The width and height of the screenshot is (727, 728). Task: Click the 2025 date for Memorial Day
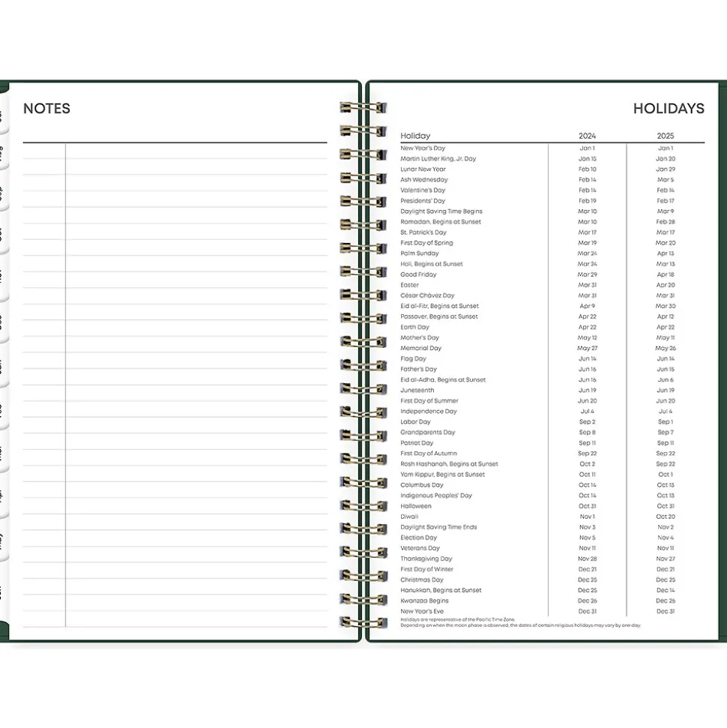665,348
